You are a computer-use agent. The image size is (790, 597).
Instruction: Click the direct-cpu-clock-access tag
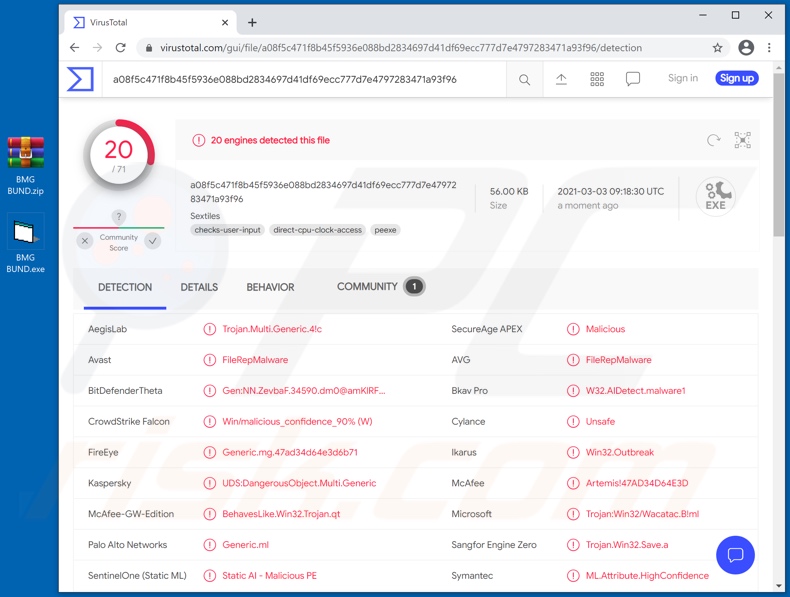(x=317, y=230)
